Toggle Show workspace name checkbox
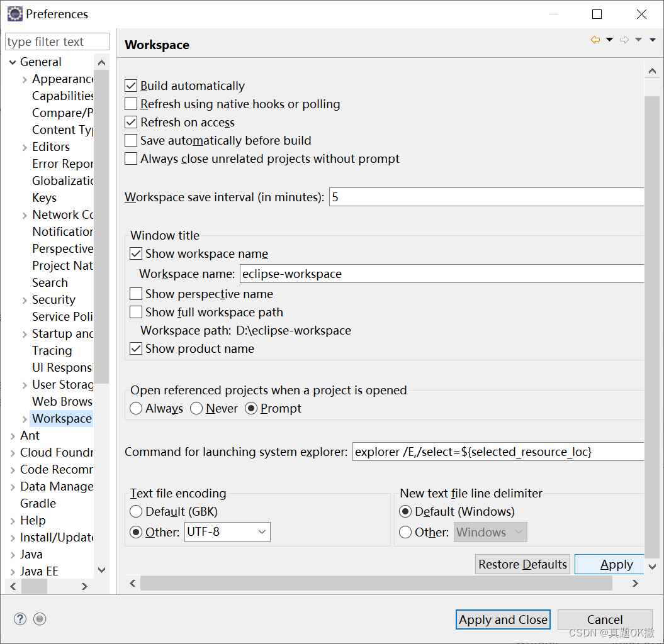Viewport: 664px width, 644px height. coord(136,253)
